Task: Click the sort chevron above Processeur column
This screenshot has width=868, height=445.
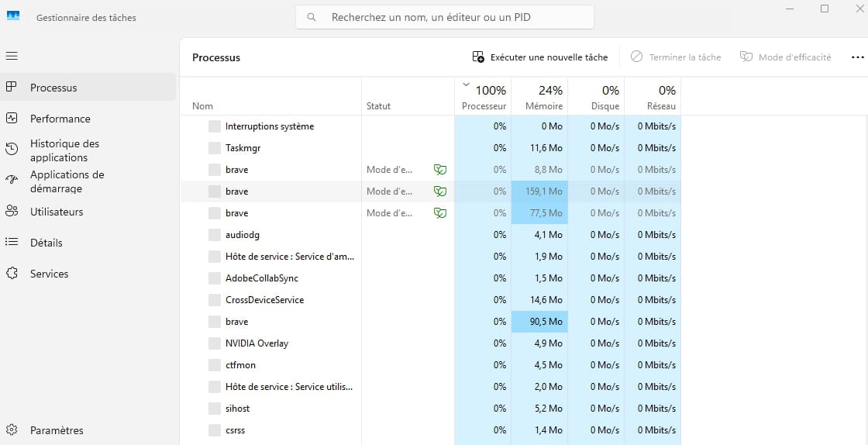Action: click(x=466, y=85)
